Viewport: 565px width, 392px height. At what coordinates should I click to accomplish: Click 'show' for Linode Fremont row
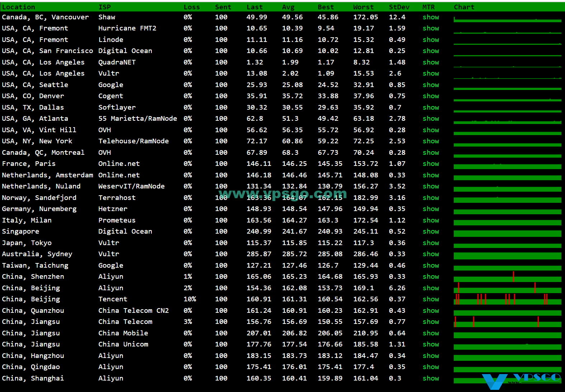(431, 40)
